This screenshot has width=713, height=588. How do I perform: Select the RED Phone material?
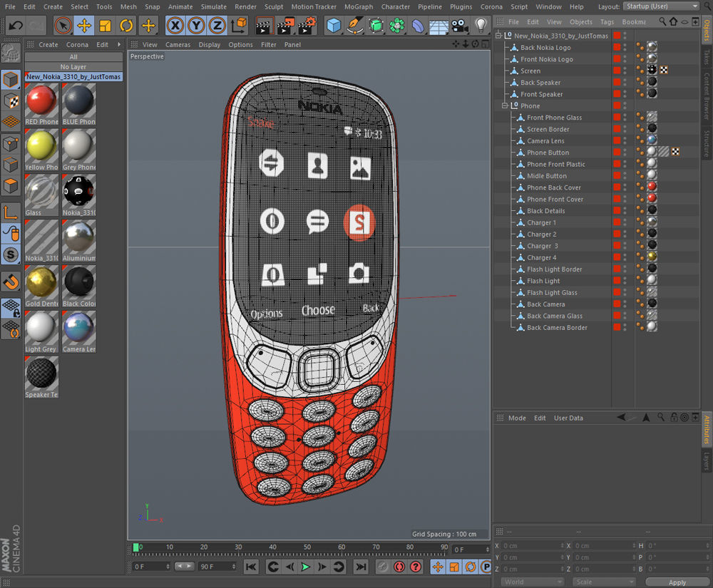point(41,104)
